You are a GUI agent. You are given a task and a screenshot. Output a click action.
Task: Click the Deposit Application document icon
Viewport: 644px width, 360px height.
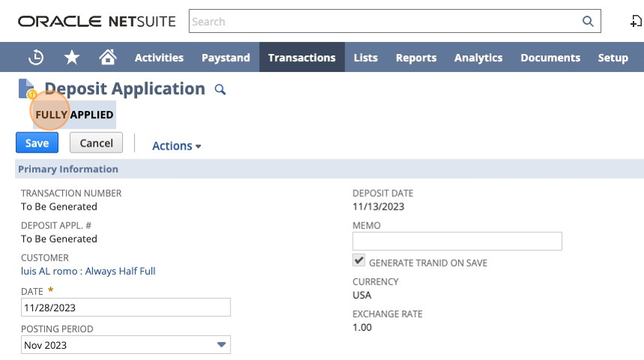click(27, 88)
